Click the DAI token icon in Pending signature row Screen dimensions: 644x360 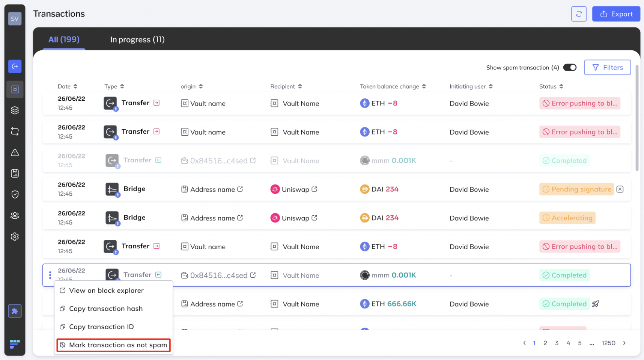364,189
